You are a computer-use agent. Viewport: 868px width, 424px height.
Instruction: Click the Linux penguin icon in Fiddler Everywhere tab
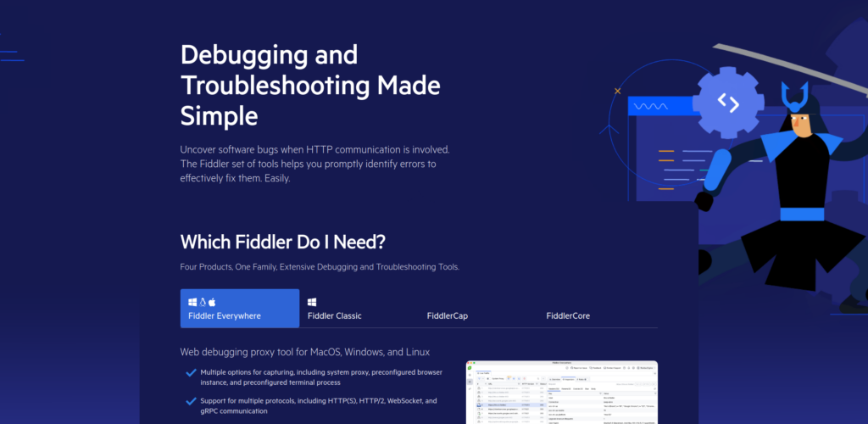[203, 302]
